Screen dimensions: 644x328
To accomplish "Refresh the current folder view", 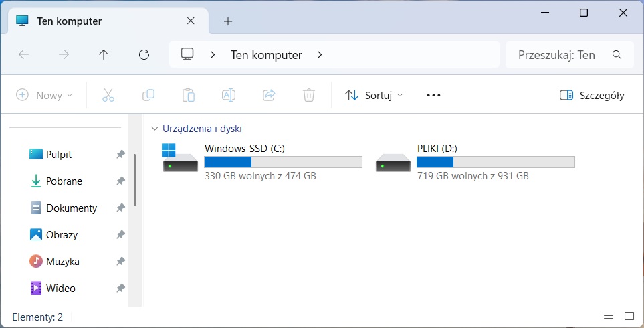I will click(144, 55).
